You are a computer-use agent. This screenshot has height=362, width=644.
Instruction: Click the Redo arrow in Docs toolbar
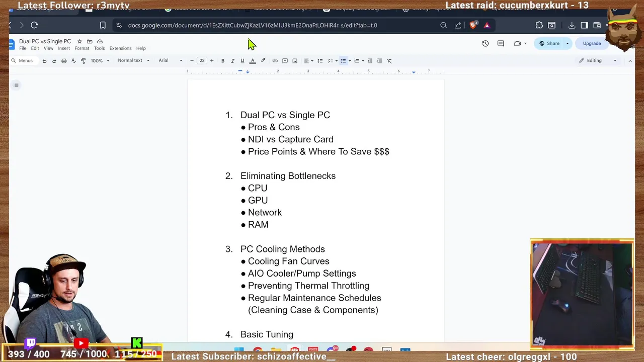pyautogui.click(x=54, y=61)
